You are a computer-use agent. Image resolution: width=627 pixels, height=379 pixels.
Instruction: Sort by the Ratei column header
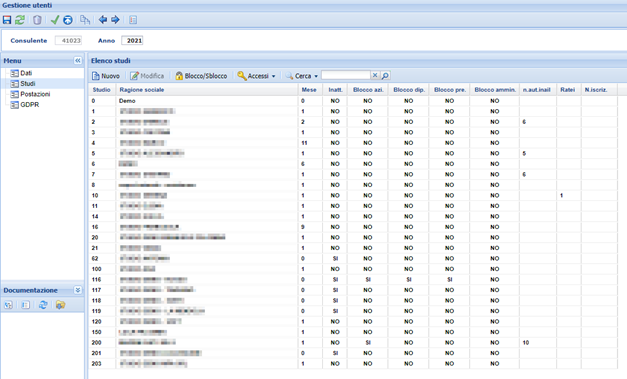tap(568, 90)
